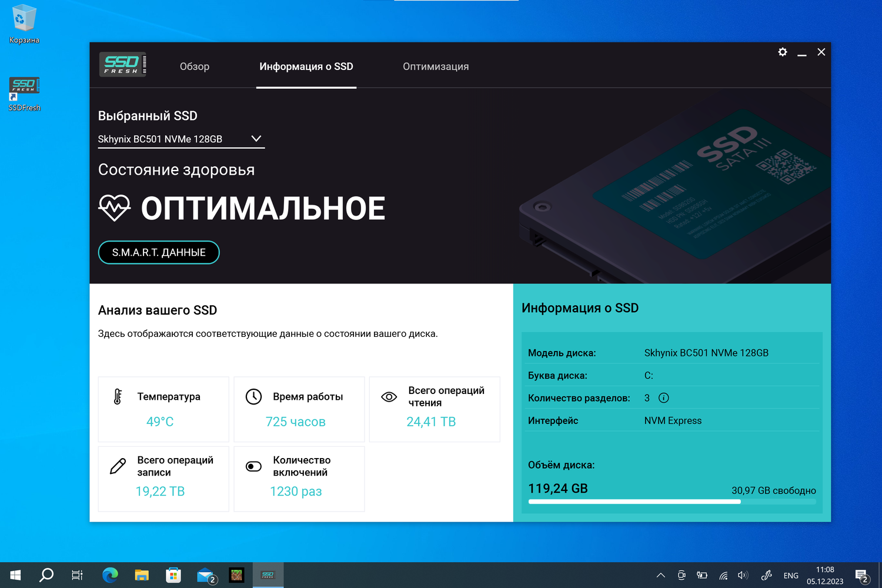Click the Анализ вашего SSD heading

tap(158, 310)
